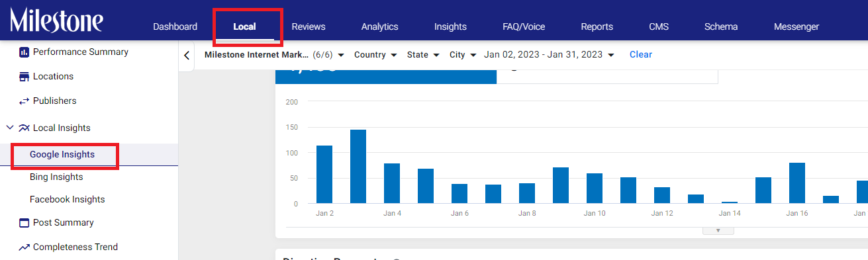Open the State filter dropdown
Screen dimensions: 868x260
click(423, 55)
